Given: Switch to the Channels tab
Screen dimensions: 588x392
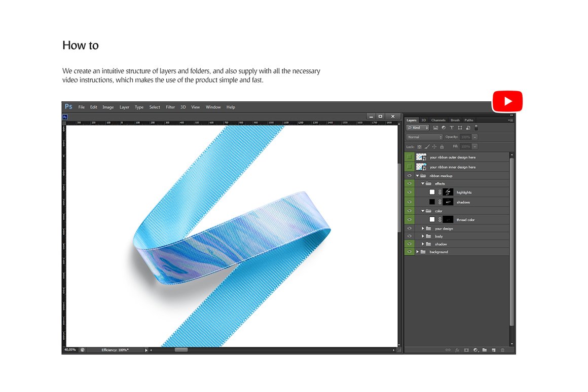Looking at the screenshot, I should (x=438, y=120).
